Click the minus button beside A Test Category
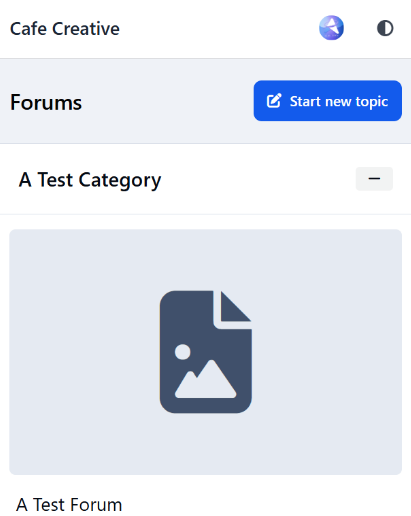The width and height of the screenshot is (411, 516). 374,179
